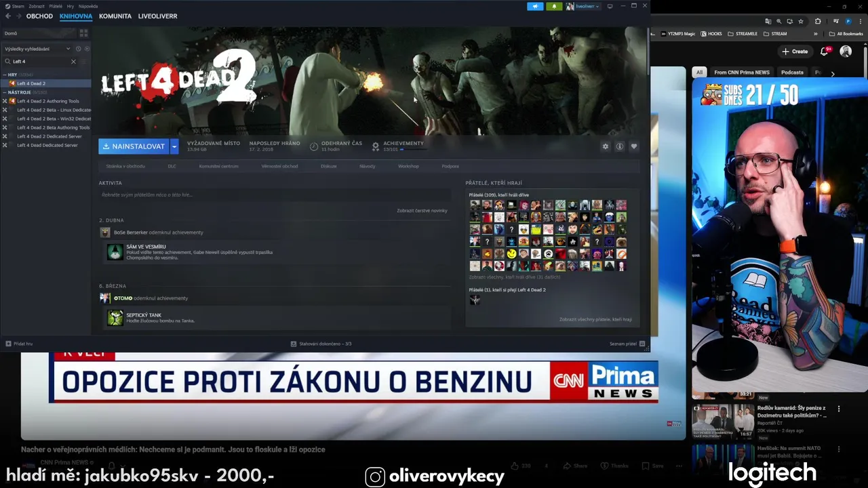
Task: Switch to the KOMUNITA tab
Action: click(115, 16)
